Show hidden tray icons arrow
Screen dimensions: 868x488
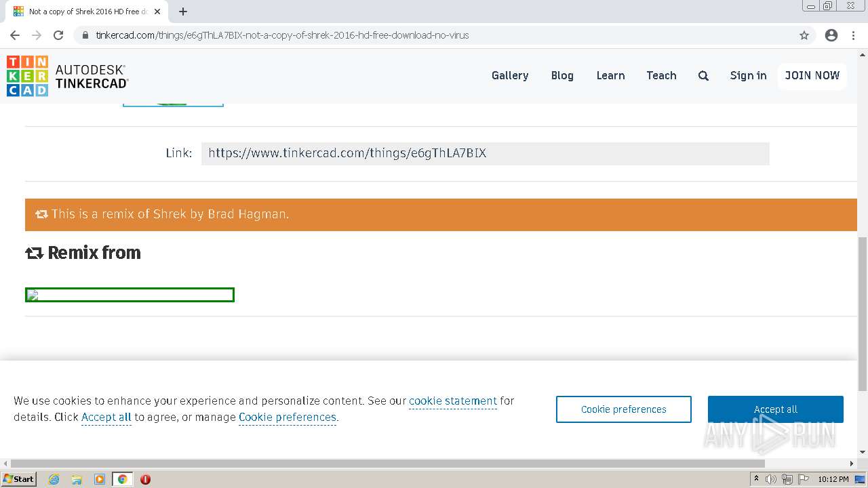coord(756,479)
